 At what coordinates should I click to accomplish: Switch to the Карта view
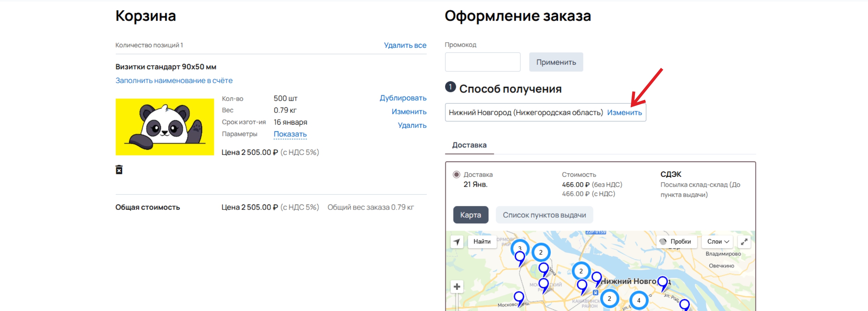471,215
